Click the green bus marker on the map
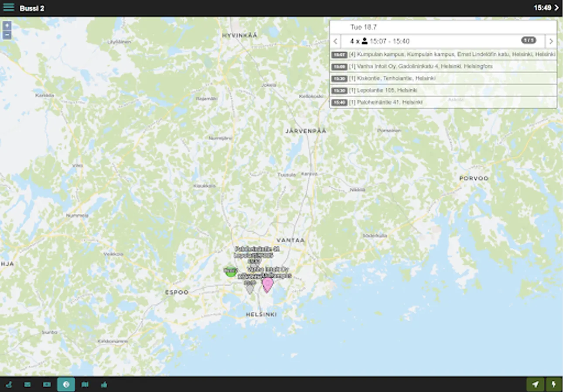Screen dimensions: 563x392 tap(230, 271)
